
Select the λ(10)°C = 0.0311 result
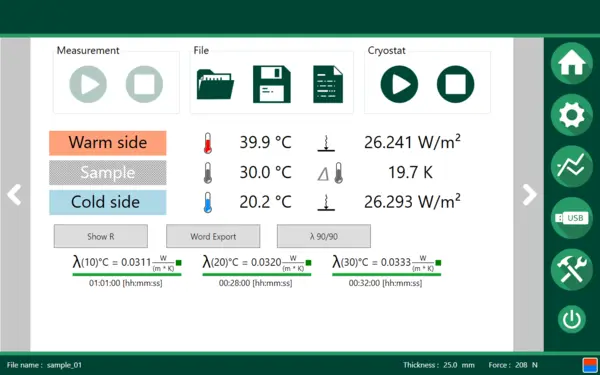click(123, 262)
